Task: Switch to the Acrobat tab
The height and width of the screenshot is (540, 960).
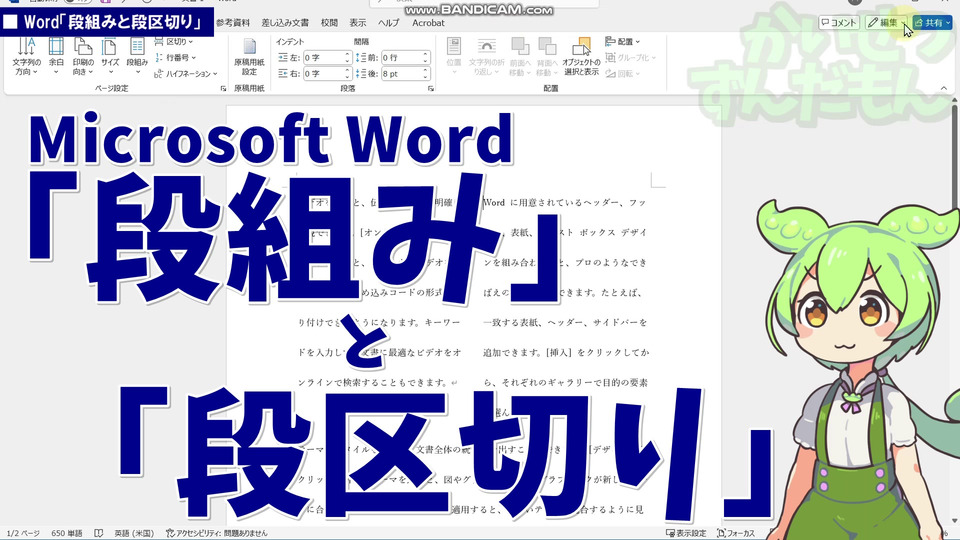Action: click(x=428, y=23)
